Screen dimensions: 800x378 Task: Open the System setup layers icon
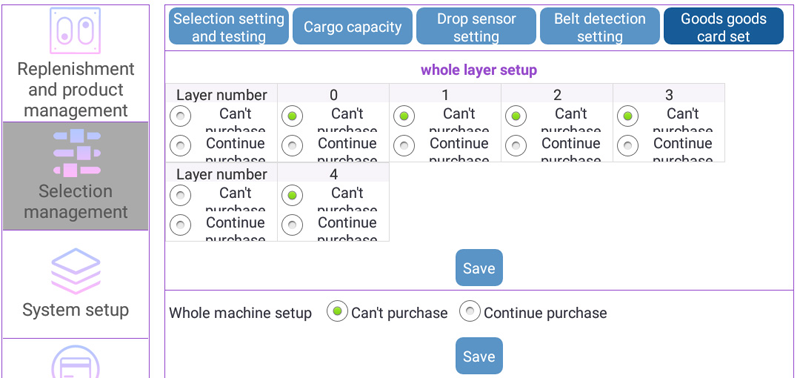(x=76, y=271)
